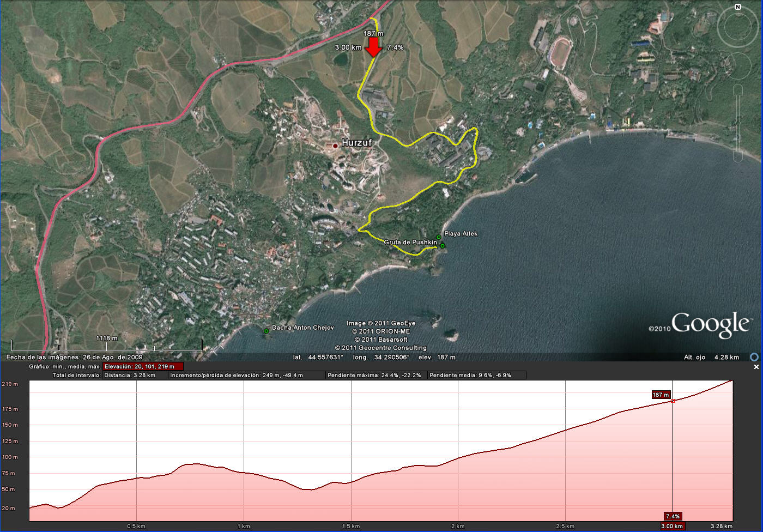
Task: Click the Gruta de Pushkin placemark icon
Action: (443, 246)
